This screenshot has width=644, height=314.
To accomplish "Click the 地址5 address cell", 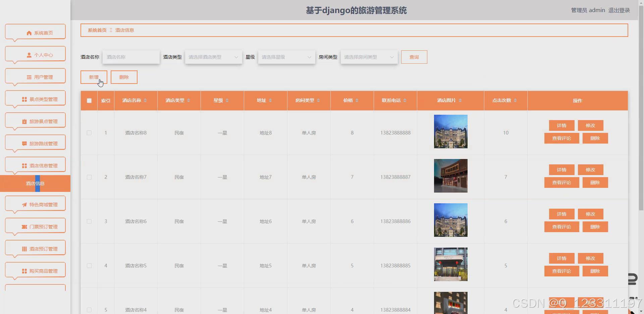I will (266, 266).
